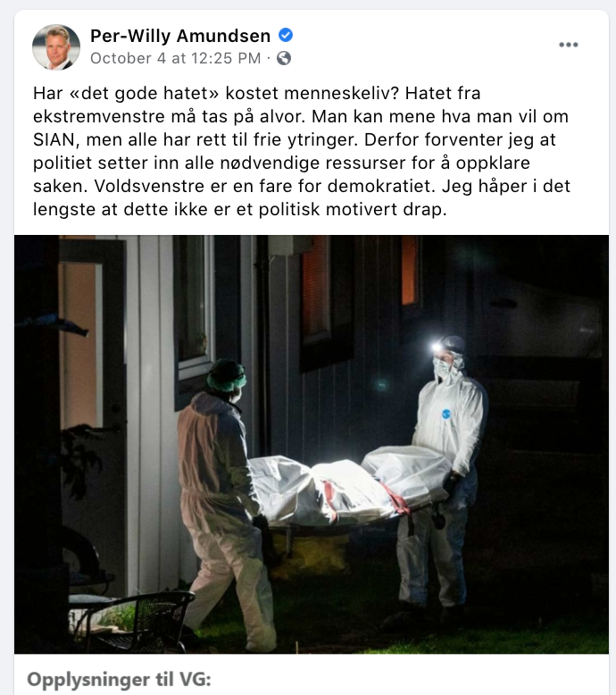This screenshot has width=616, height=695.
Task: Click the white body bag on the stretcher
Action: click(350, 490)
